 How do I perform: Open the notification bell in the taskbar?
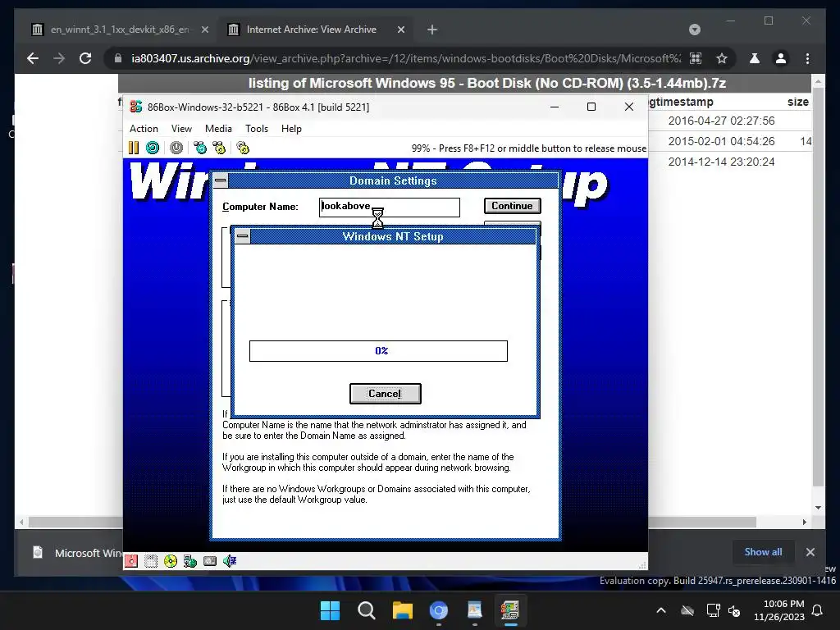pos(818,610)
